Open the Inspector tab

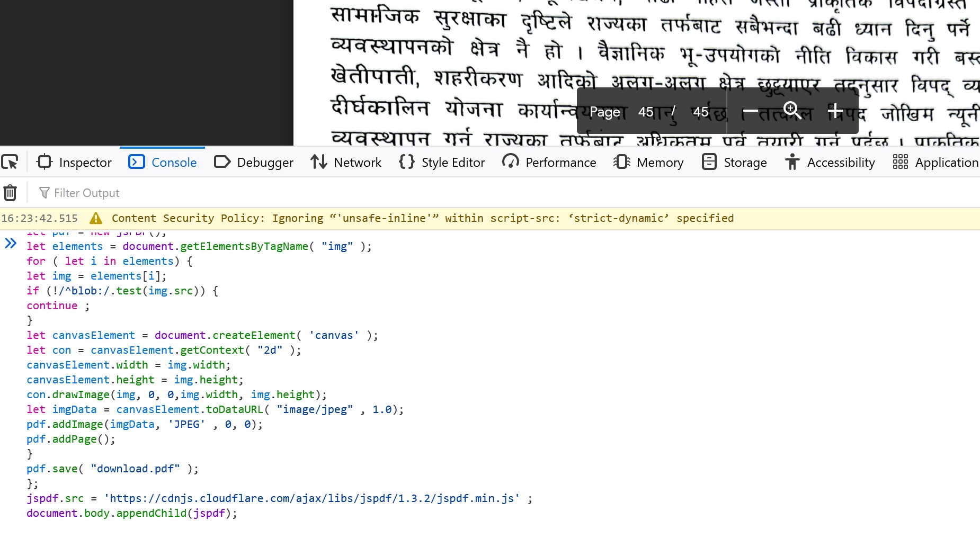click(x=74, y=162)
